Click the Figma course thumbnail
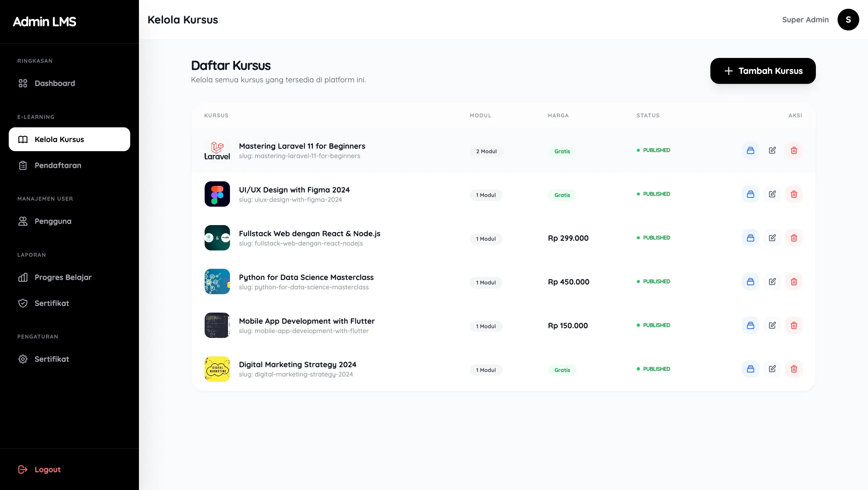This screenshot has height=490, width=868. point(217,194)
